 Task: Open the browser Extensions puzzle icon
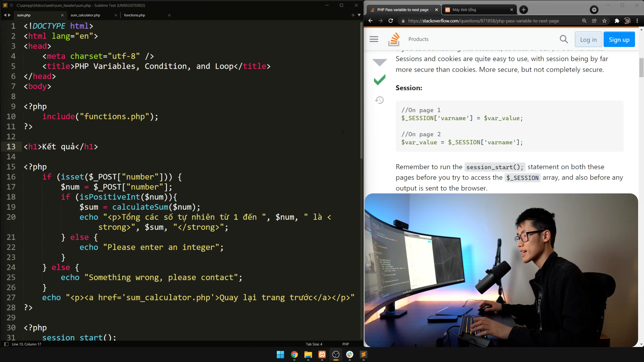(617, 21)
